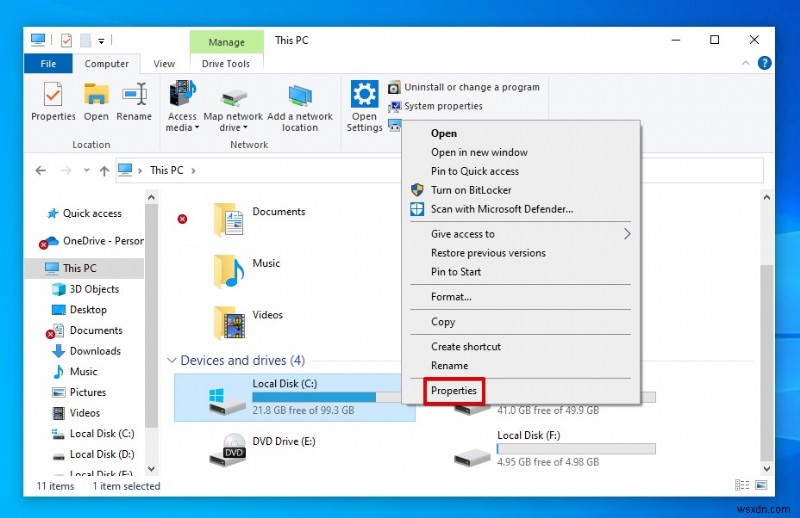Select Quick access in navigation pane
The height and width of the screenshot is (518, 800).
click(92, 213)
